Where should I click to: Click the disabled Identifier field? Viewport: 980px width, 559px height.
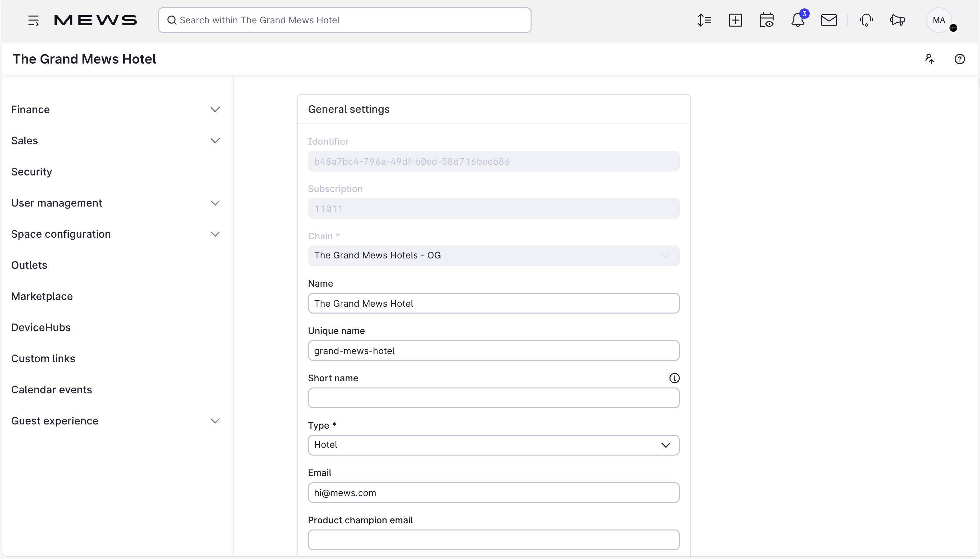[x=494, y=161]
